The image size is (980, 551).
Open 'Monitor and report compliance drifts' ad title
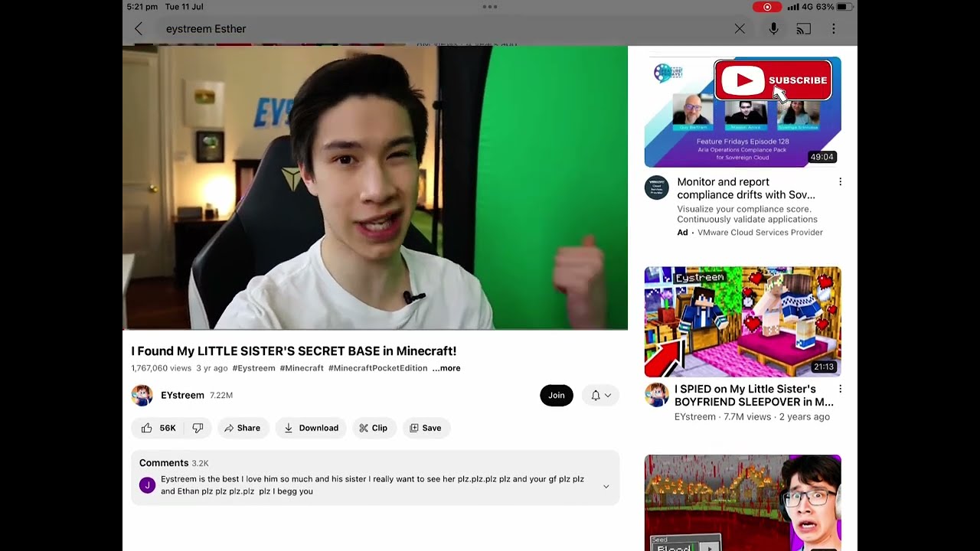tap(746, 188)
